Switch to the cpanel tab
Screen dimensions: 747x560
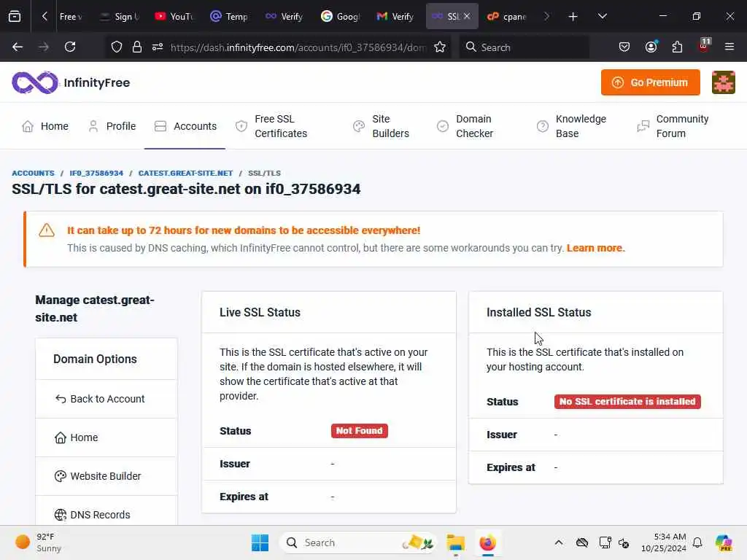pyautogui.click(x=507, y=16)
